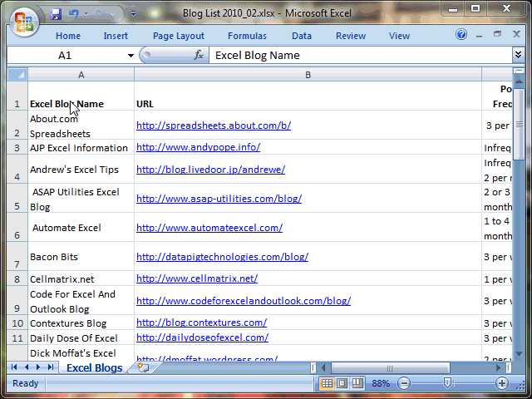This screenshot has width=532, height=399.
Task: Open Microsoft Excel Help question mark
Action: 462,35
